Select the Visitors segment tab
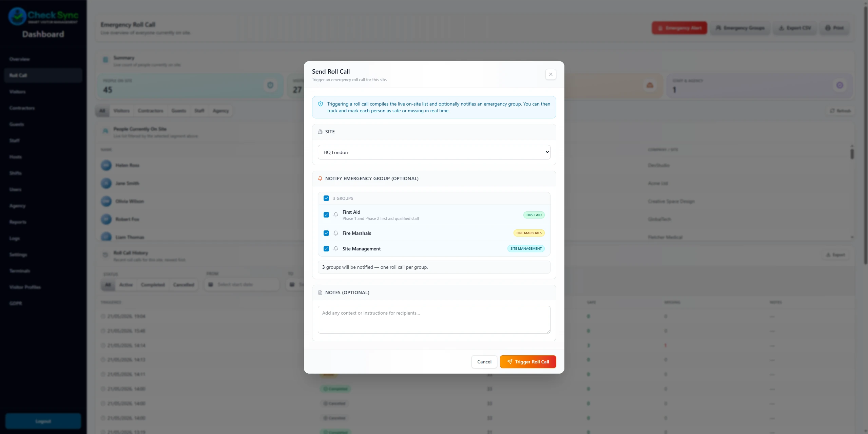Screen dimensions: 868x434 pos(121,111)
